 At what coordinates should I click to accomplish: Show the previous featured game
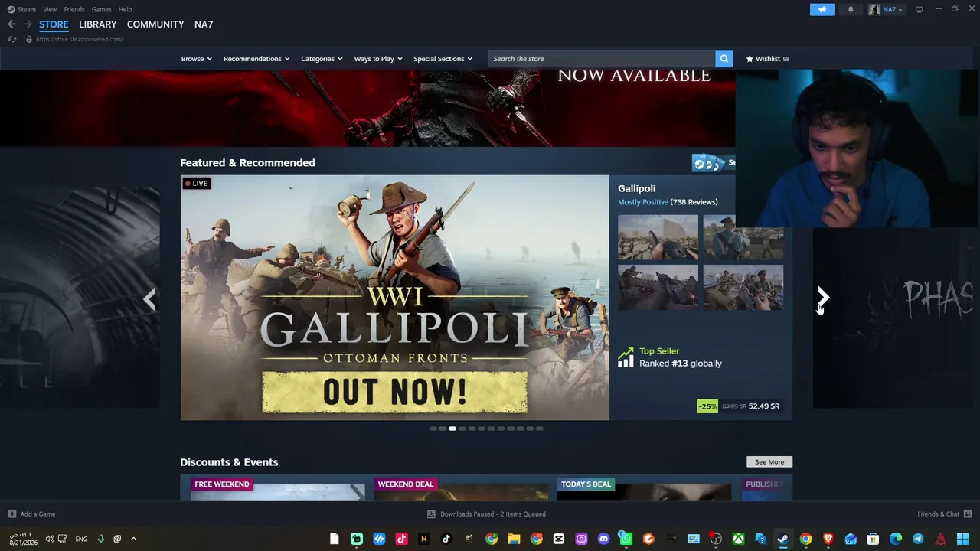tap(150, 298)
